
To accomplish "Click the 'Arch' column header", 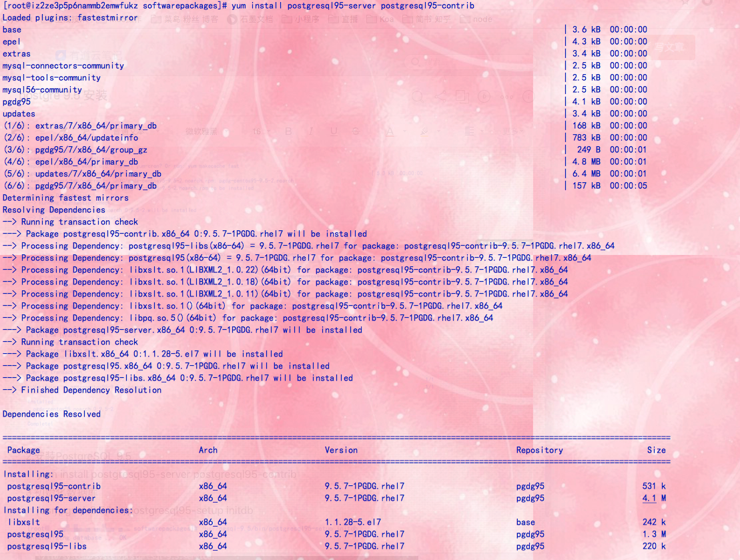I will point(208,451).
